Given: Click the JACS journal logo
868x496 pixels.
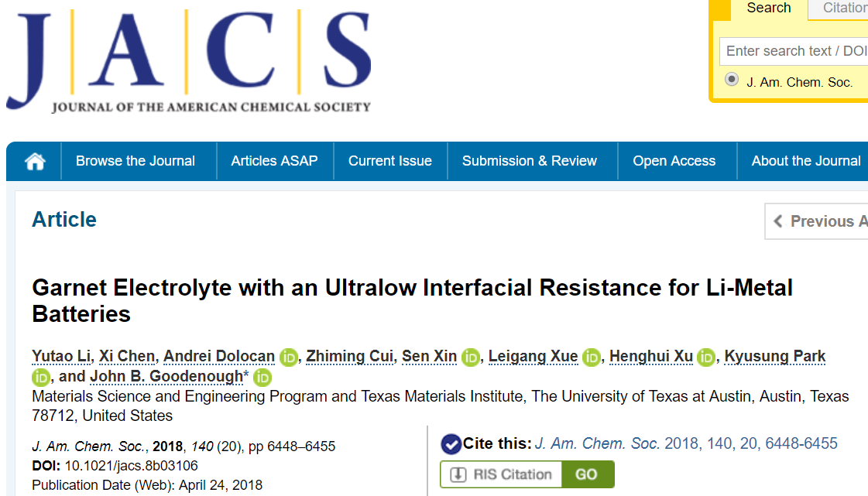Looking at the screenshot, I should (189, 61).
